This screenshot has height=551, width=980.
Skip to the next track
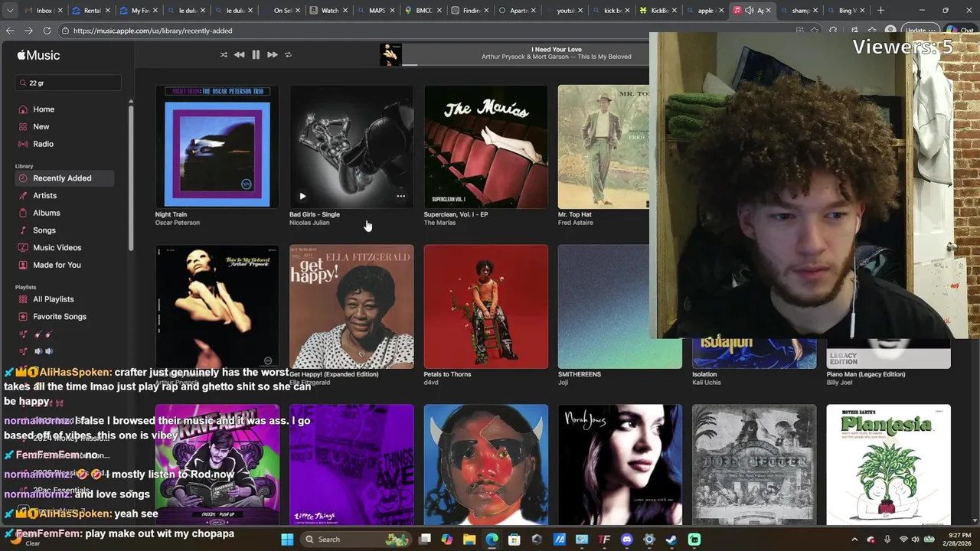(272, 55)
